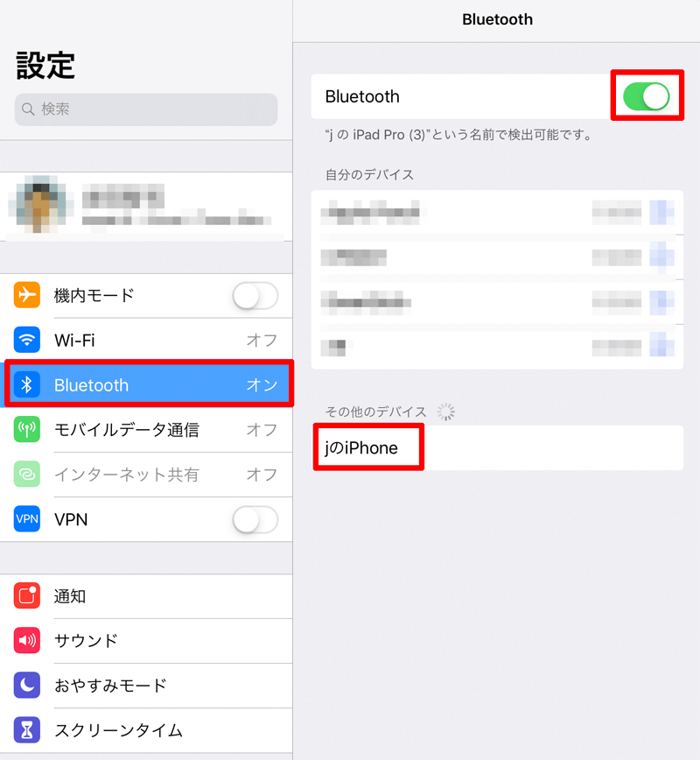Connect to jのiPhone device

(497, 448)
